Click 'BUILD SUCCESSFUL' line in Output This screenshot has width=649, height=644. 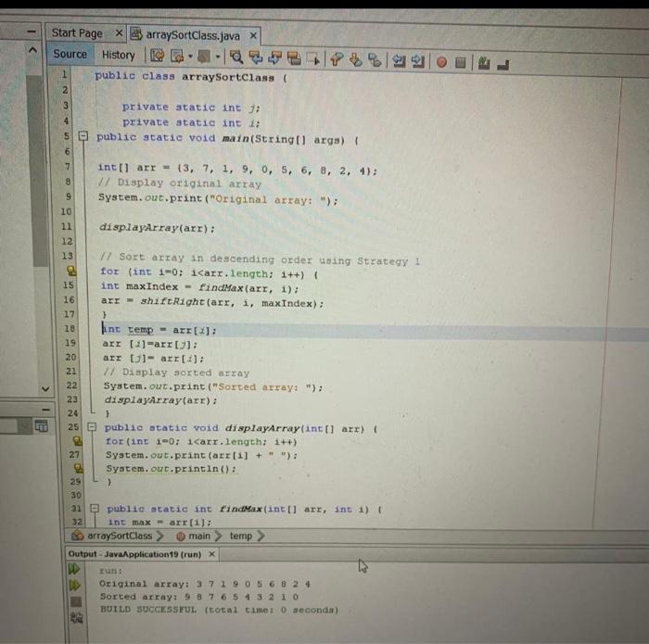click(220, 610)
